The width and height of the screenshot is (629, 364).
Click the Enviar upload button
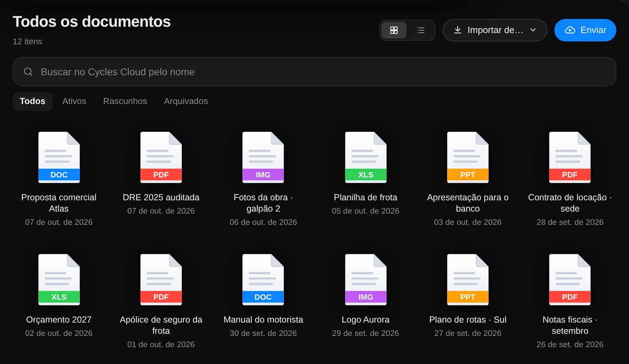click(585, 30)
